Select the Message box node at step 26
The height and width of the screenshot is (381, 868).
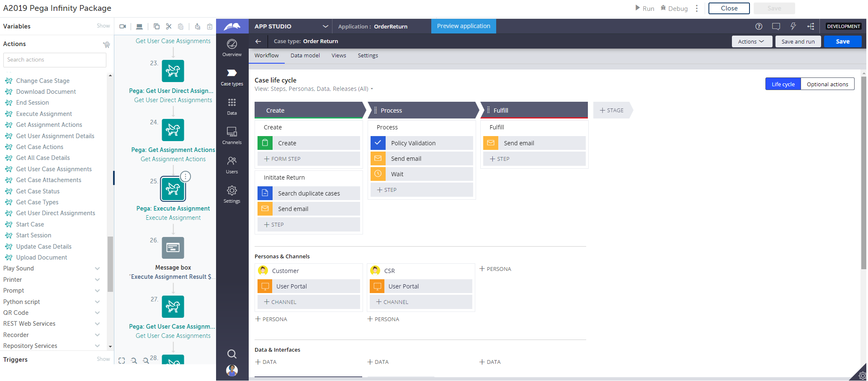pos(173,248)
